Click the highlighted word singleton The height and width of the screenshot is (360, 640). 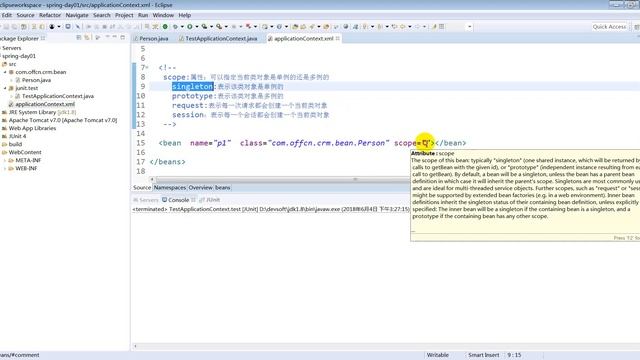tap(193, 87)
